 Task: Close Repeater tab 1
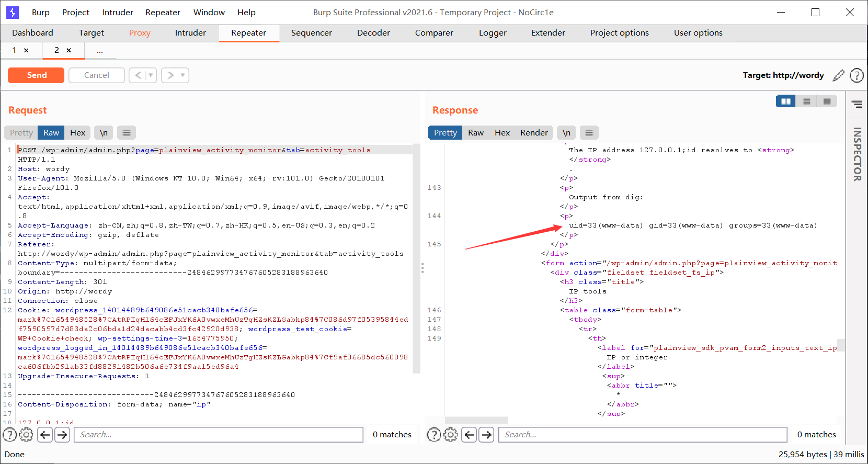pyautogui.click(x=26, y=50)
